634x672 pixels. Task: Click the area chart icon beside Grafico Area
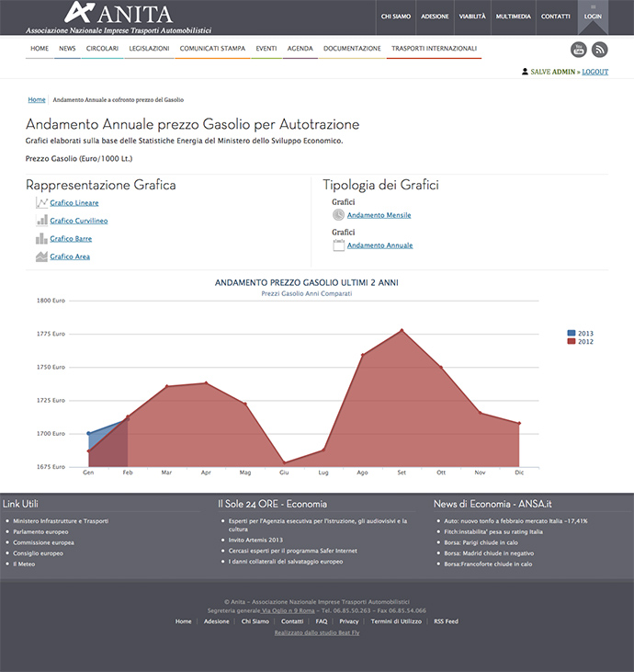click(41, 256)
